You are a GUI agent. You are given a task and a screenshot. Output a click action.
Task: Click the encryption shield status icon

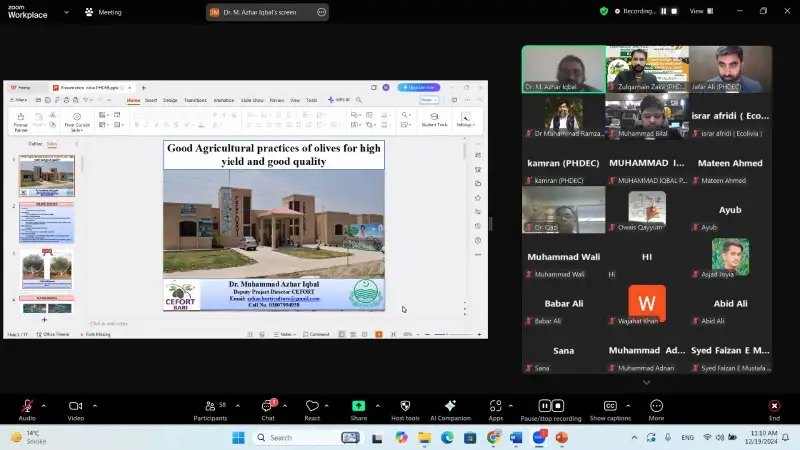pyautogui.click(x=604, y=11)
